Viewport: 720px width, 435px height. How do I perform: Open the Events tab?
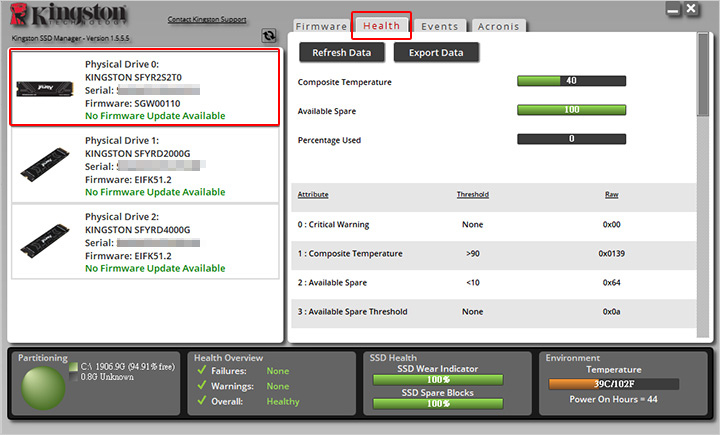pyautogui.click(x=440, y=26)
